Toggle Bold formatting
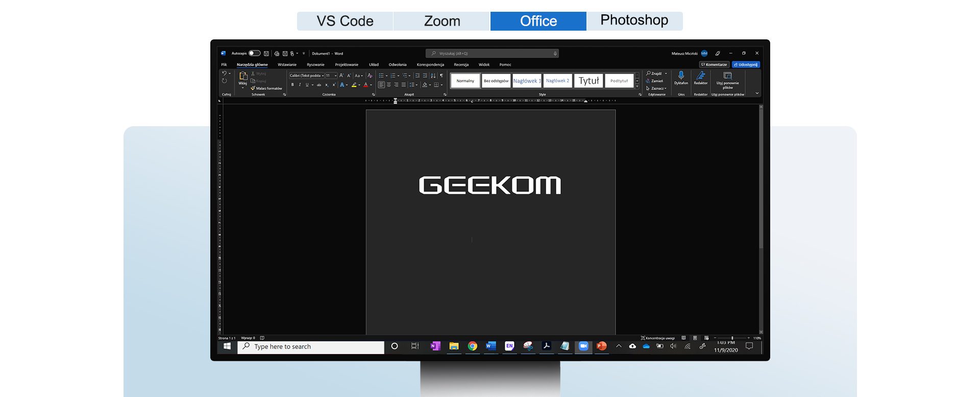The height and width of the screenshot is (397, 980). [292, 85]
